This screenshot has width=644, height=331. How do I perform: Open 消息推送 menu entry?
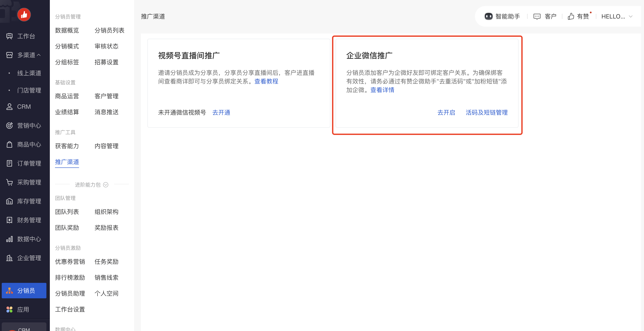pos(106,112)
